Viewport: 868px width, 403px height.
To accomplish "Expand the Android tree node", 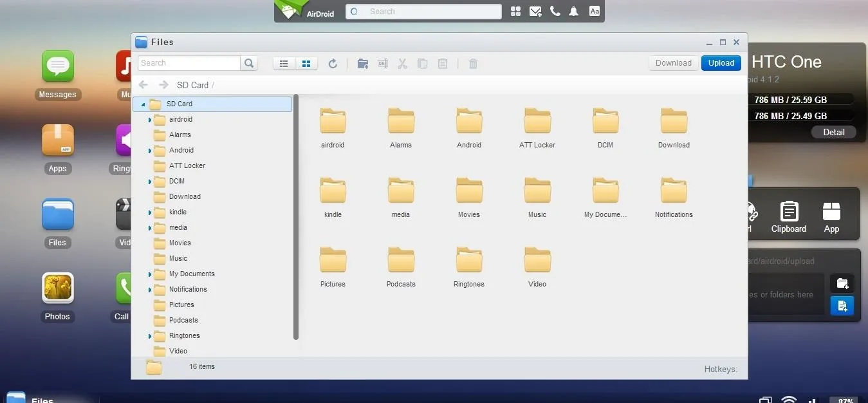I will click(x=150, y=151).
